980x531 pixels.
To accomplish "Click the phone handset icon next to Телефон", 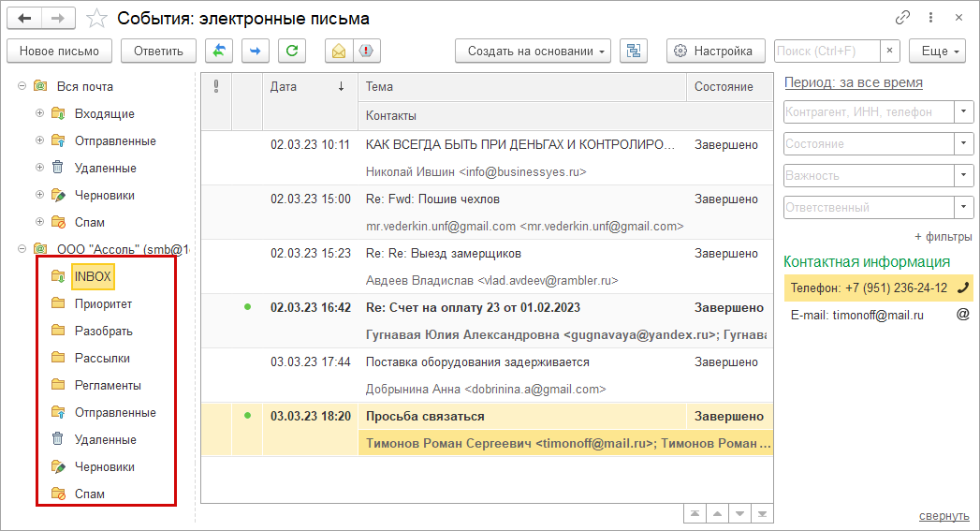I will pyautogui.click(x=962, y=288).
